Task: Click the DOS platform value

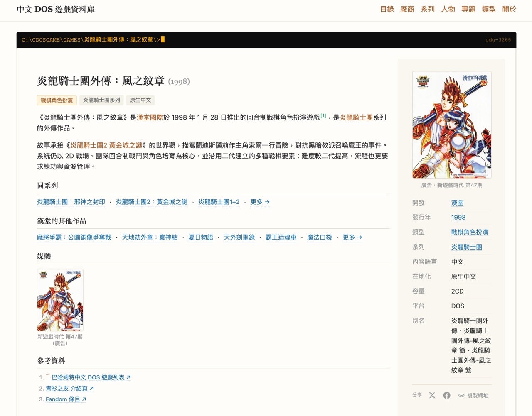Action: [x=458, y=306]
